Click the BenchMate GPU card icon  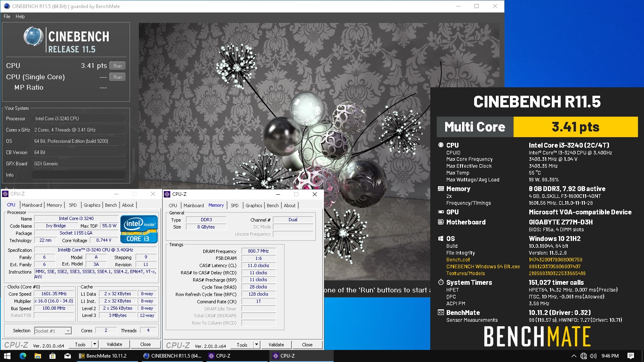[441, 212]
